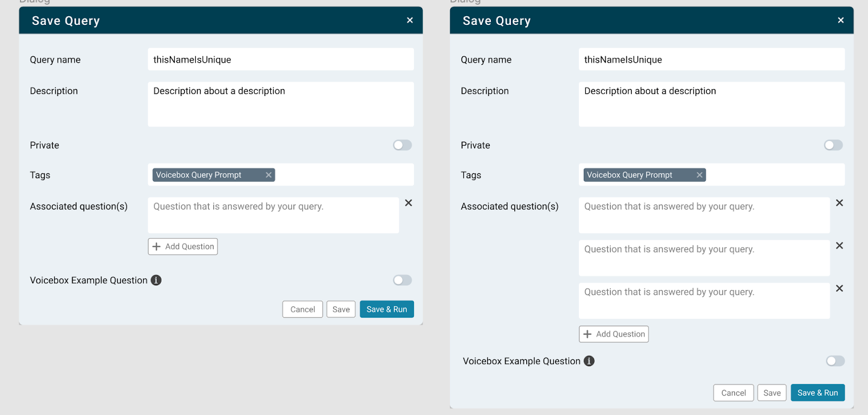The image size is (868, 415).
Task: Click Voicebox Example Question label in left dialog
Action: click(x=88, y=280)
